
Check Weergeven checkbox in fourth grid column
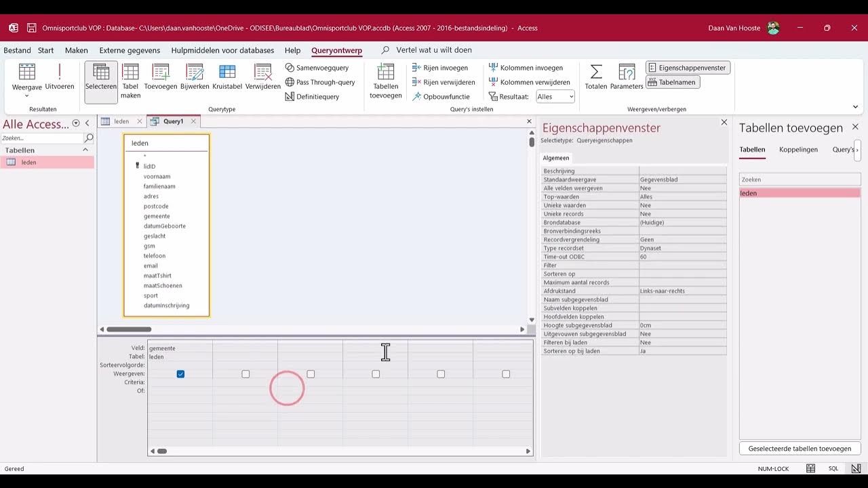click(376, 374)
